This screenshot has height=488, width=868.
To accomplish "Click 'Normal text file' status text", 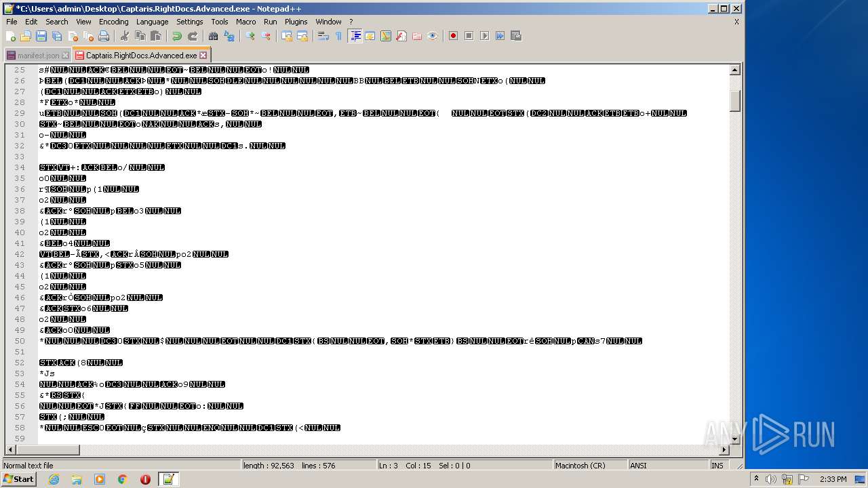I will pyautogui.click(x=28, y=466).
